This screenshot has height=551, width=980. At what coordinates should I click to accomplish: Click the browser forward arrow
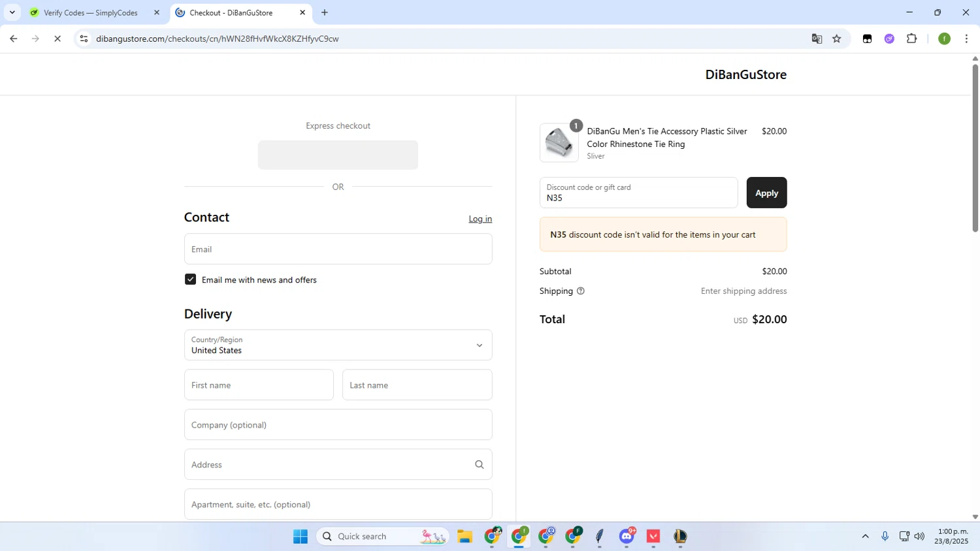tap(35, 39)
